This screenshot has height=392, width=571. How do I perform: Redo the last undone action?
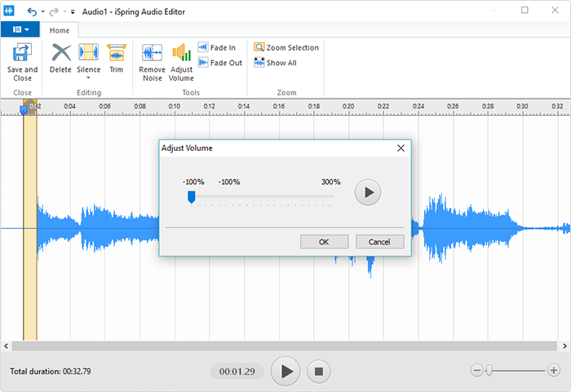click(x=54, y=12)
